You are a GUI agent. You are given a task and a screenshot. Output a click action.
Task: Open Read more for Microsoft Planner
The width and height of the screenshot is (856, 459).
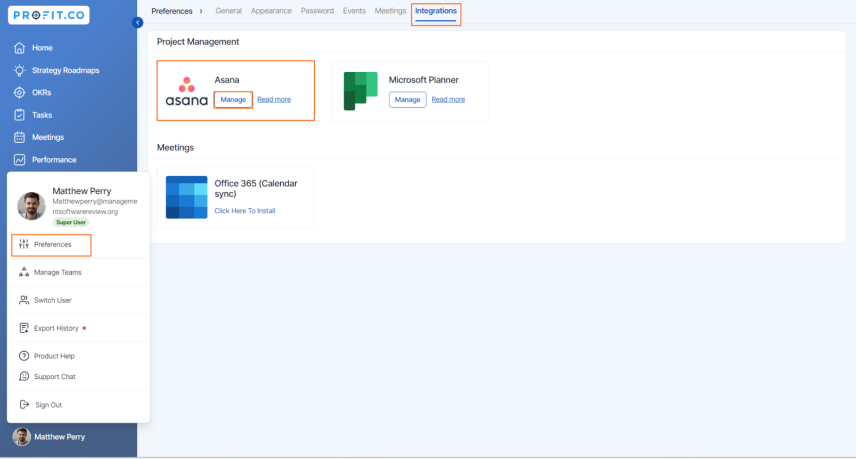(448, 99)
